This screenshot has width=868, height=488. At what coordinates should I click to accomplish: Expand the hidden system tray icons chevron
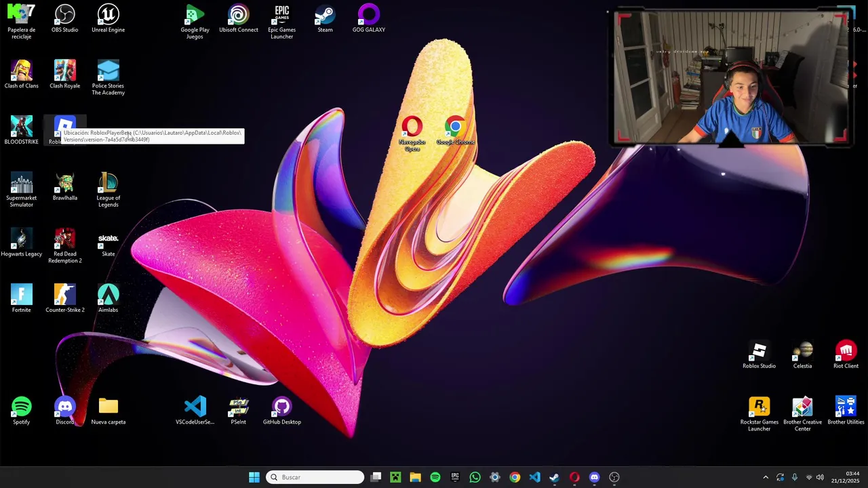click(x=766, y=477)
